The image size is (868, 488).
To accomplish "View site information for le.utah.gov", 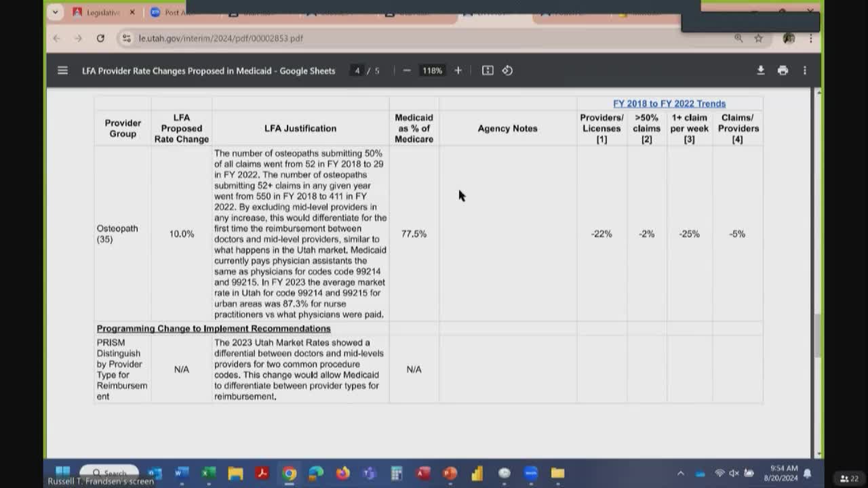I will pos(126,39).
